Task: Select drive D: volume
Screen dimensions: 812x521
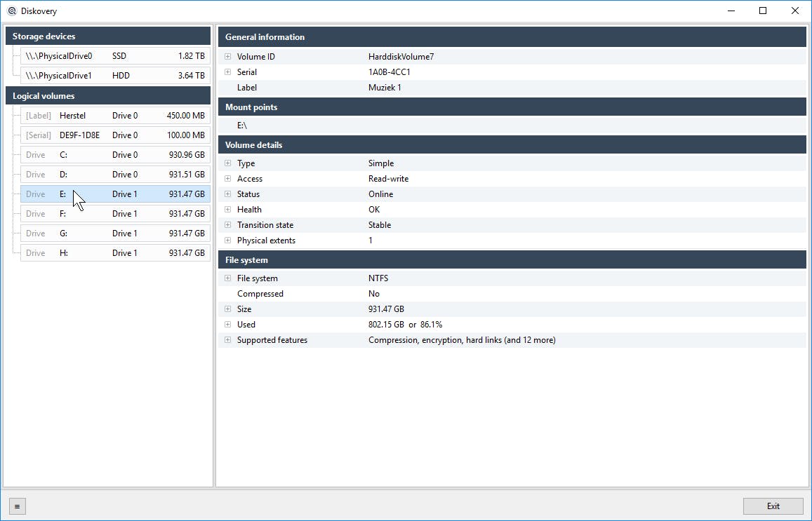Action: point(115,175)
